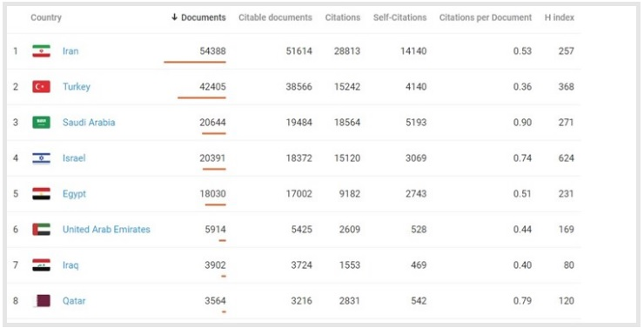The height and width of the screenshot is (328, 644).
Task: Sort by Citations per Document header
Action: pos(485,17)
